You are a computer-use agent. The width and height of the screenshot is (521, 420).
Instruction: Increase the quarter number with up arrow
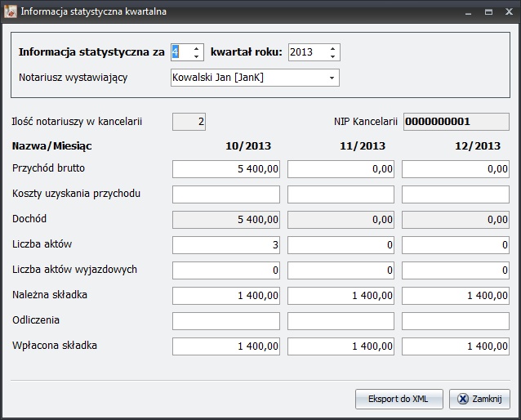pos(196,48)
